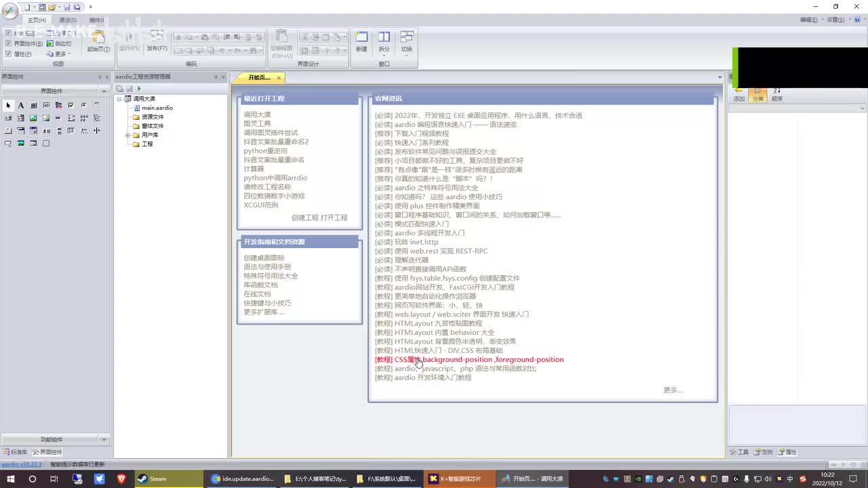Open the 主页(H) ribbon tab

click(x=37, y=20)
